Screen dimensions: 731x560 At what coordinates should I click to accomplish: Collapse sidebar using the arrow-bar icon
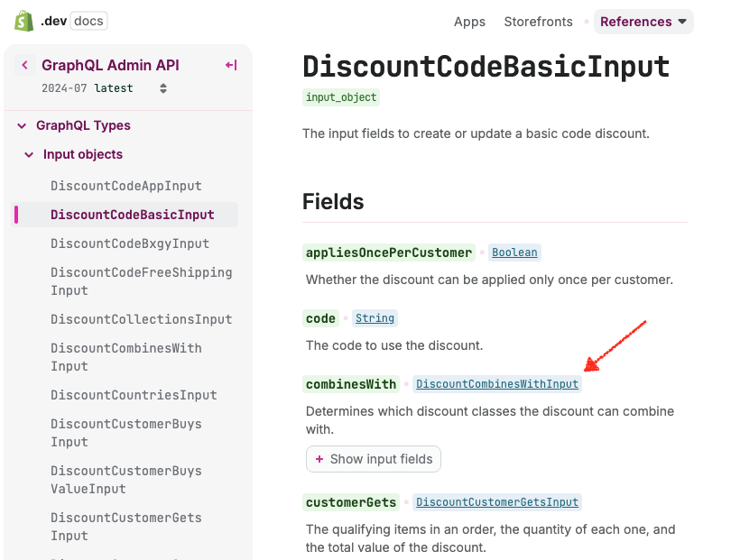point(231,65)
